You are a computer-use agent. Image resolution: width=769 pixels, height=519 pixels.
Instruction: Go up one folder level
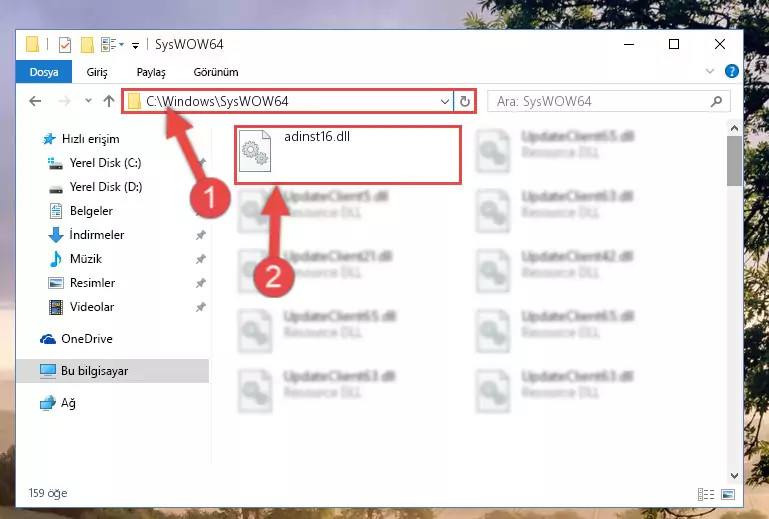click(109, 101)
